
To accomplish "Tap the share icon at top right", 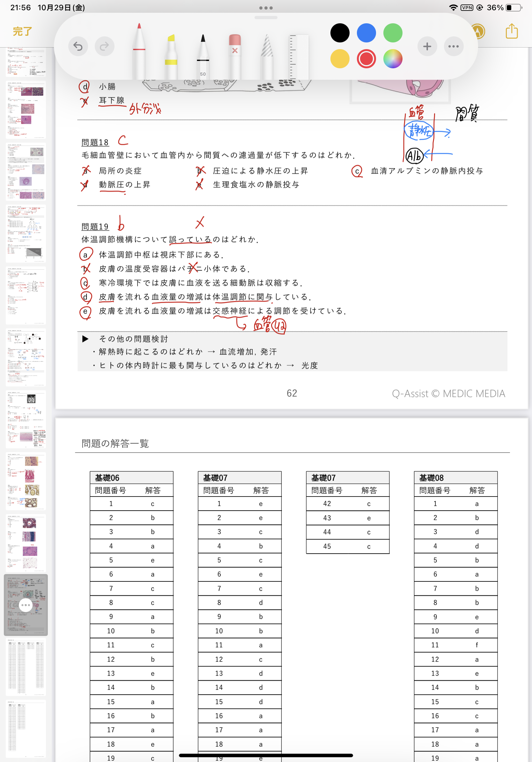I will pyautogui.click(x=512, y=31).
